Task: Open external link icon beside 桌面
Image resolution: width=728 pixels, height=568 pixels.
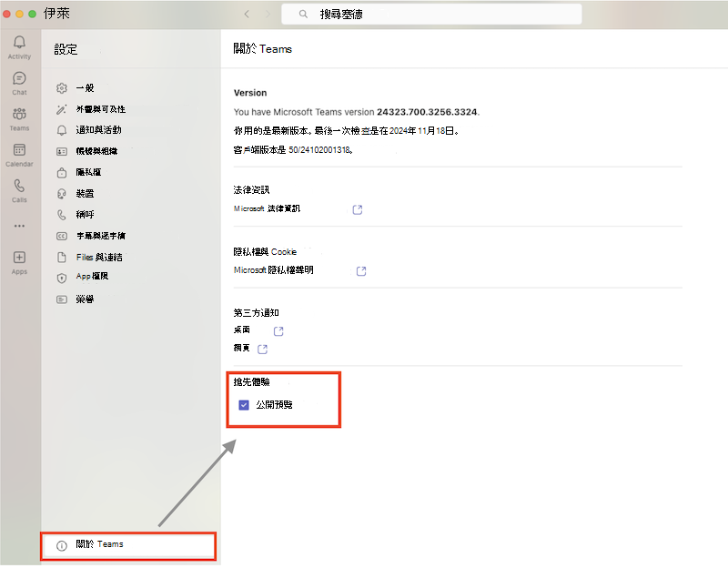Action: (x=278, y=331)
